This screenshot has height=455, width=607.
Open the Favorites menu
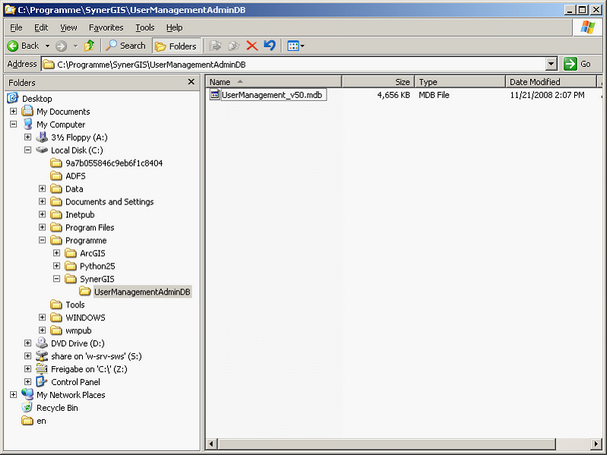(106, 28)
